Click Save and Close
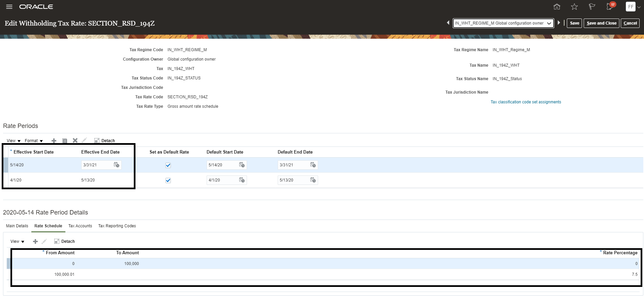644x296 pixels. (601, 23)
